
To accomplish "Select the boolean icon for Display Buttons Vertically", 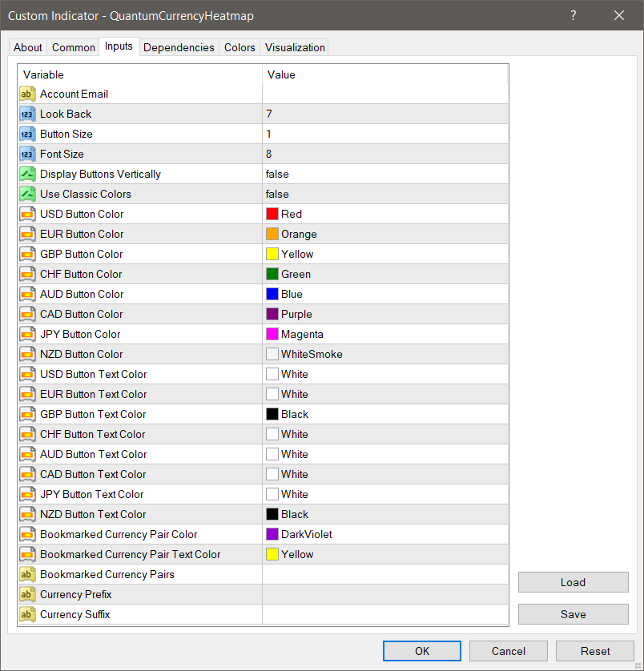I will point(26,175).
